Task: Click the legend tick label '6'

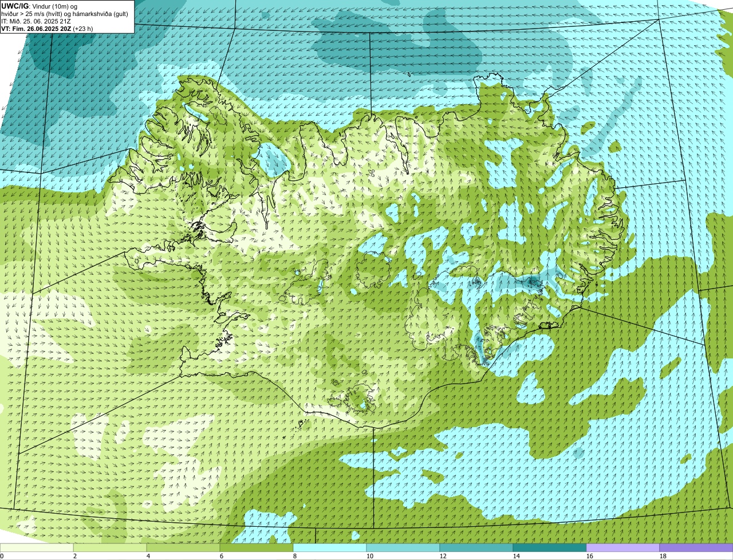Action: (x=222, y=556)
